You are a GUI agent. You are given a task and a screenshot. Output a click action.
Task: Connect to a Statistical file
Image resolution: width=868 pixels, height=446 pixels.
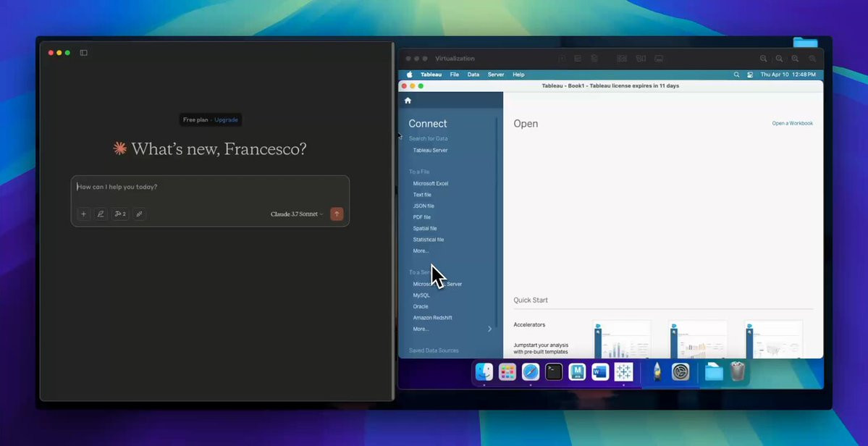(429, 240)
